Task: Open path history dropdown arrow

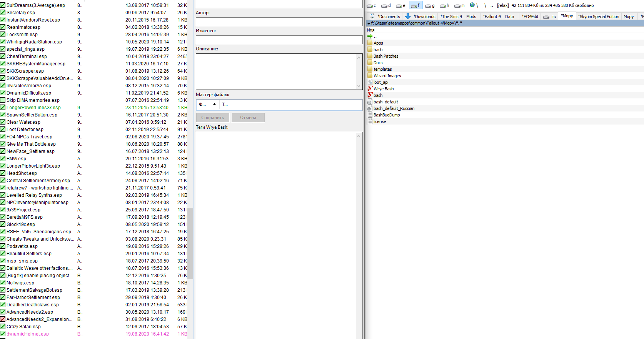Action: tap(369, 23)
